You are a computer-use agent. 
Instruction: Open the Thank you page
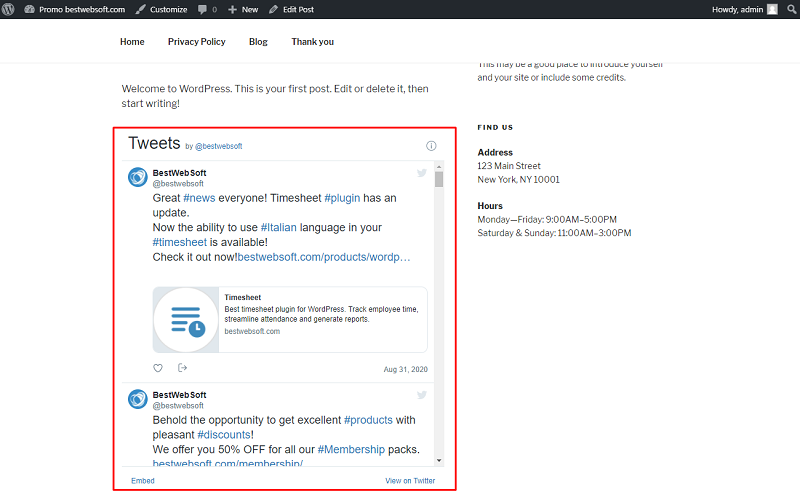[312, 42]
